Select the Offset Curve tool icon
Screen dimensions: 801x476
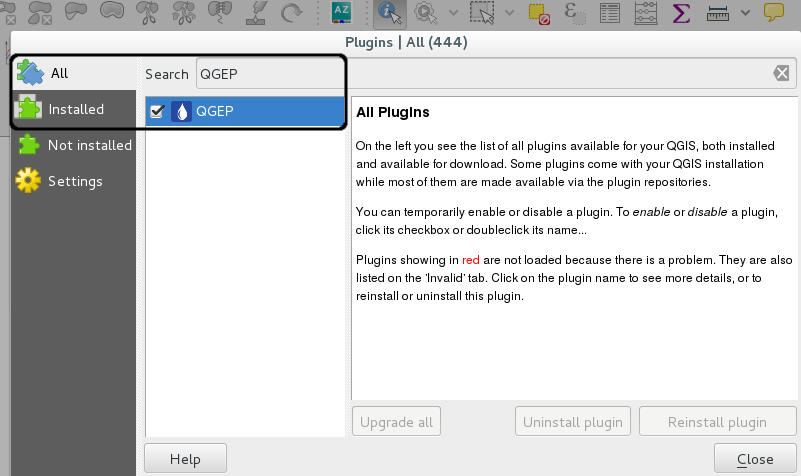point(112,11)
